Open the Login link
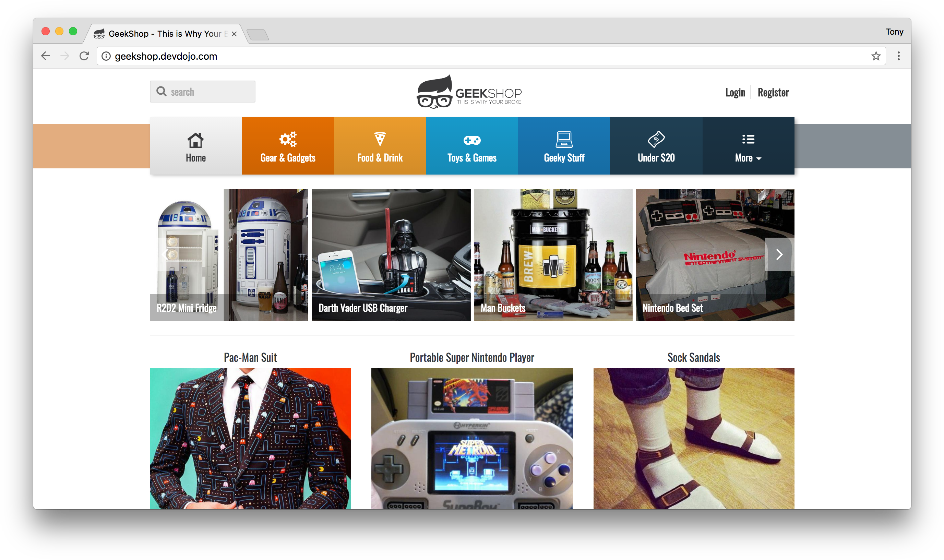The width and height of the screenshot is (944, 560). click(x=735, y=93)
